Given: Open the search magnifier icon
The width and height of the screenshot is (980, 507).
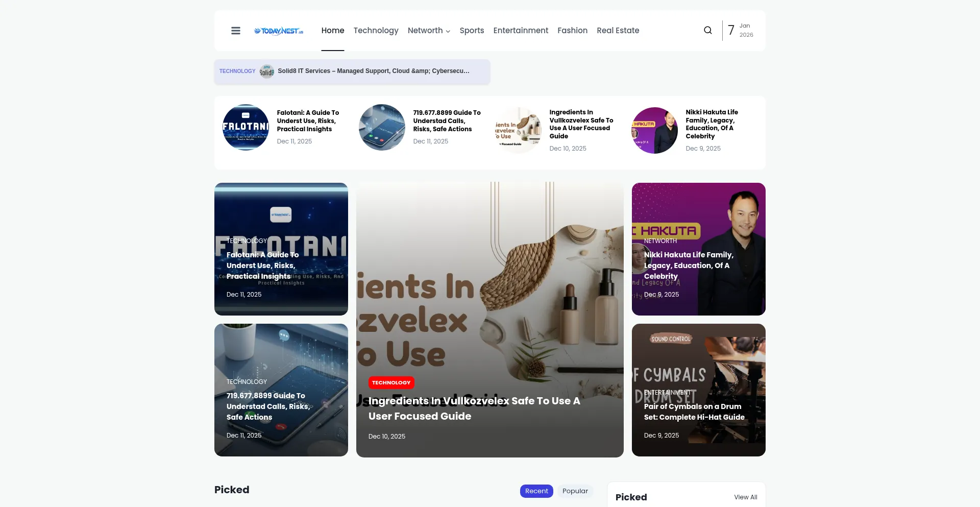Looking at the screenshot, I should [x=707, y=31].
